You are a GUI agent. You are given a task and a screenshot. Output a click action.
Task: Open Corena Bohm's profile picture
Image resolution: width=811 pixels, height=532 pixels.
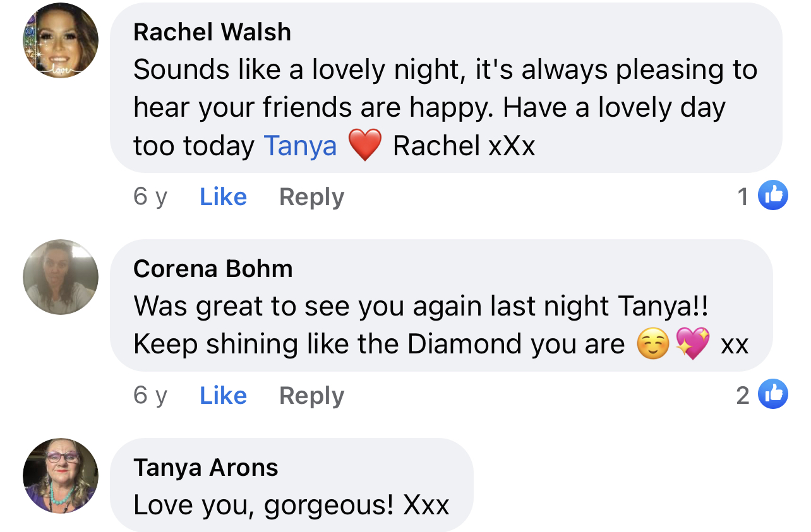(x=61, y=277)
